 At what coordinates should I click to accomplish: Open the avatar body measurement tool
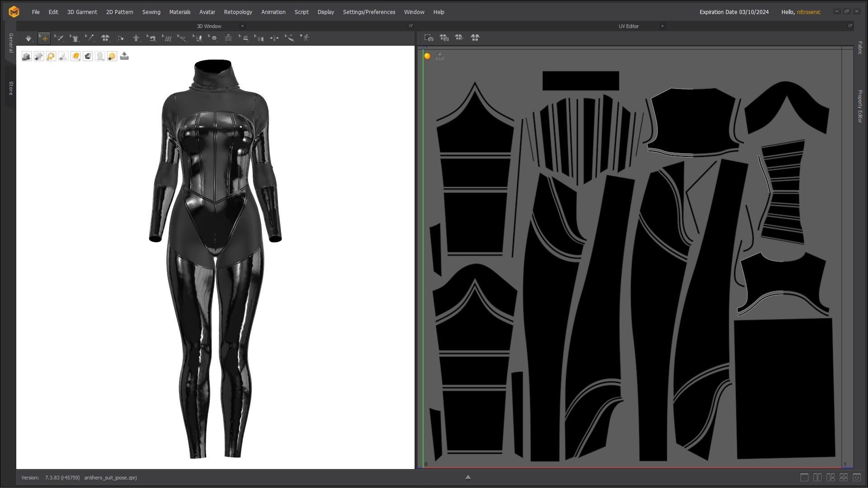click(x=136, y=38)
